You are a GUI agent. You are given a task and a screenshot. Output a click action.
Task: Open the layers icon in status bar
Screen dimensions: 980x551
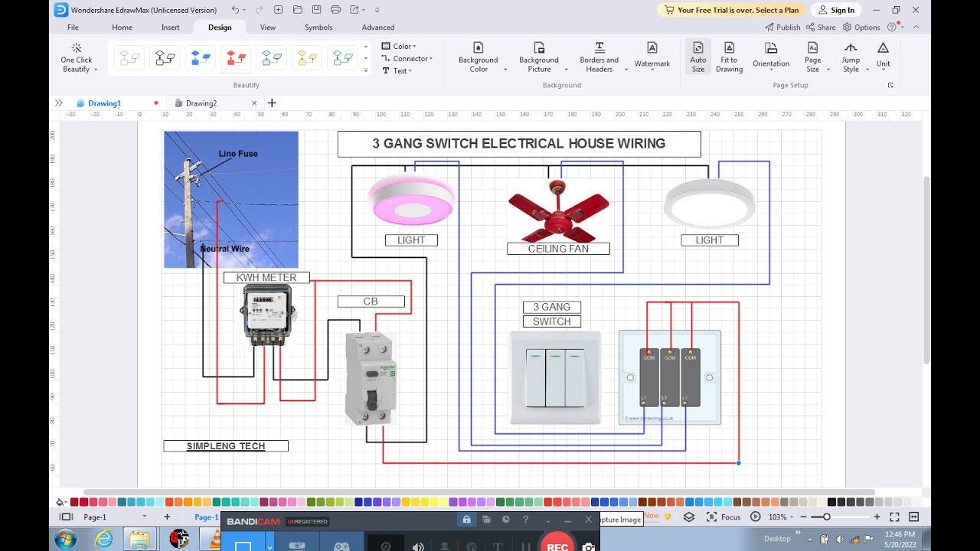pyautogui.click(x=689, y=517)
